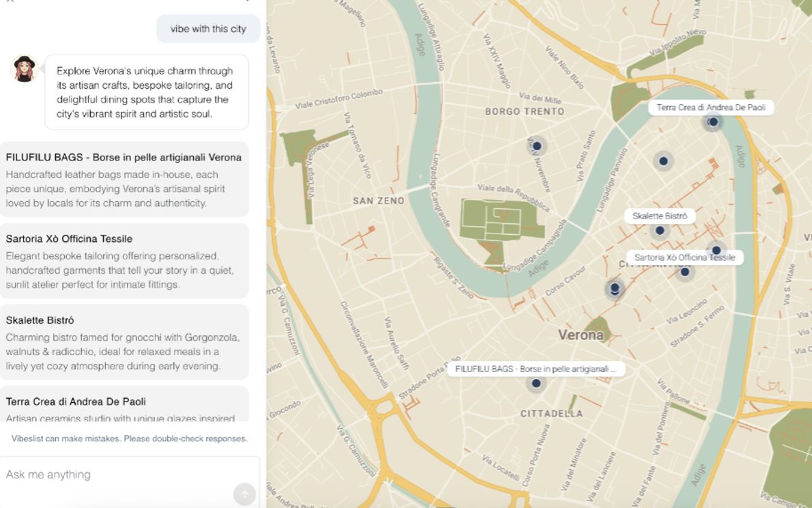Click the stacked marker near Corso Cavour

point(614,289)
